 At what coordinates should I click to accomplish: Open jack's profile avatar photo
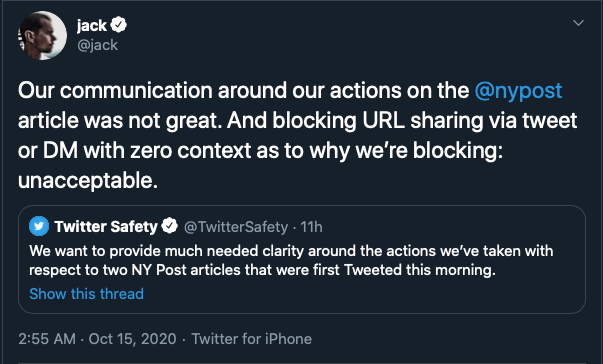pyautogui.click(x=42, y=35)
